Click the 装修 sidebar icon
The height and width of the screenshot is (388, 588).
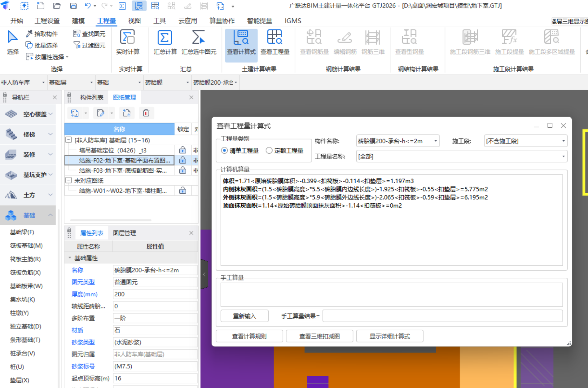pyautogui.click(x=11, y=154)
